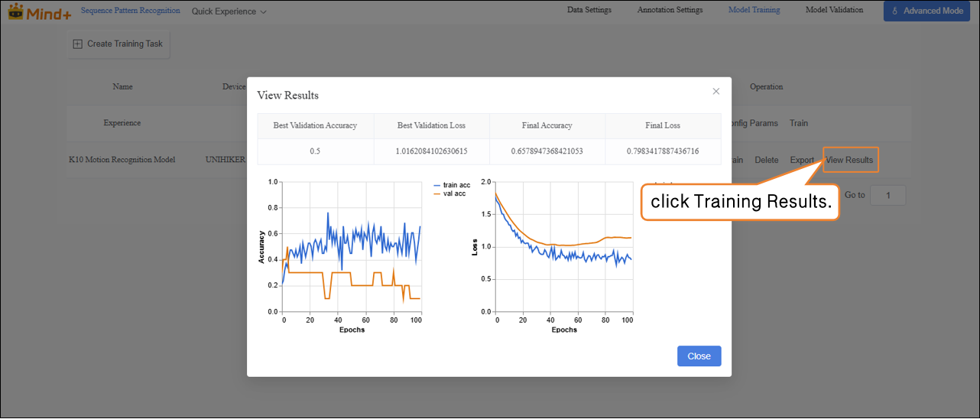Select the Model Training tab

[x=754, y=11]
